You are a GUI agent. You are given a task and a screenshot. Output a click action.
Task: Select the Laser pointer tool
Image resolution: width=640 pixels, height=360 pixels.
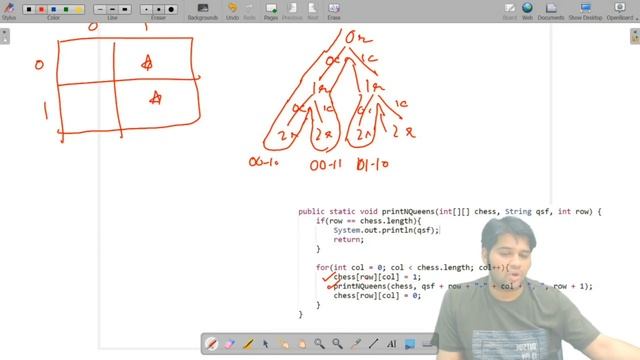(356, 344)
